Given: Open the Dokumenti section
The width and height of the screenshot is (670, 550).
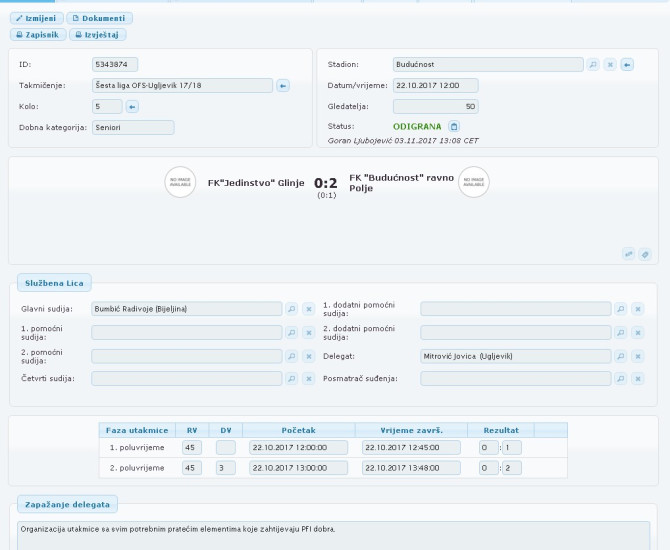Looking at the screenshot, I should [x=99, y=18].
